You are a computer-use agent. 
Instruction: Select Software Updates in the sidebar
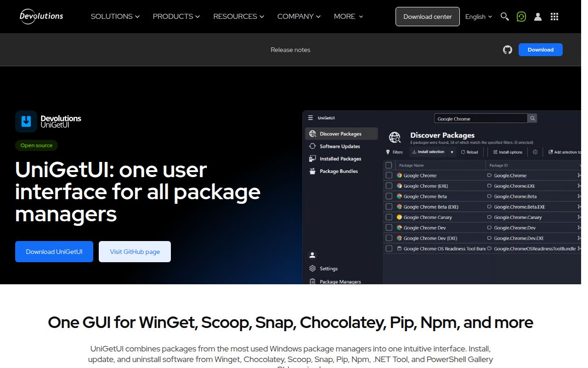point(341,146)
